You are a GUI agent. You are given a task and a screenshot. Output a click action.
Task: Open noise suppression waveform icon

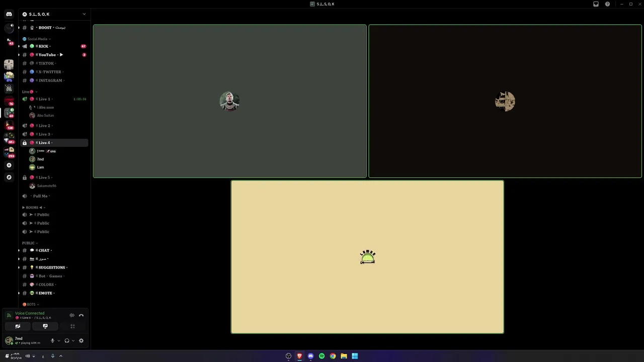(x=72, y=315)
